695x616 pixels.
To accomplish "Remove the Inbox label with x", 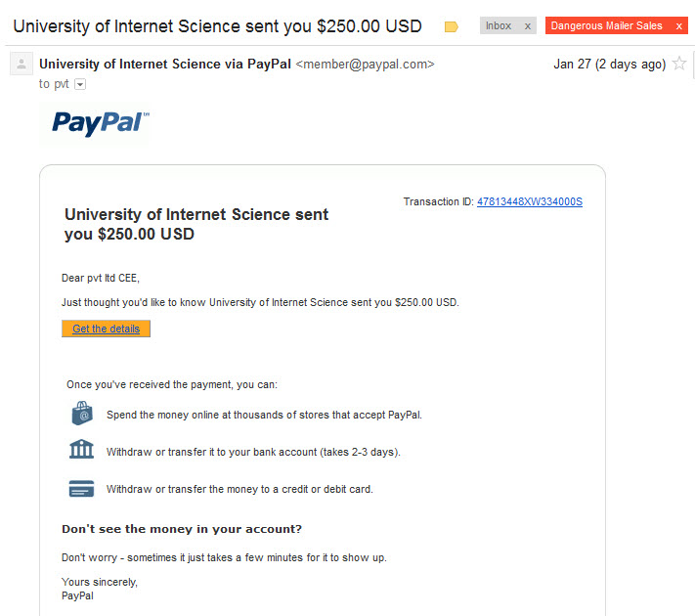I will coord(528,26).
